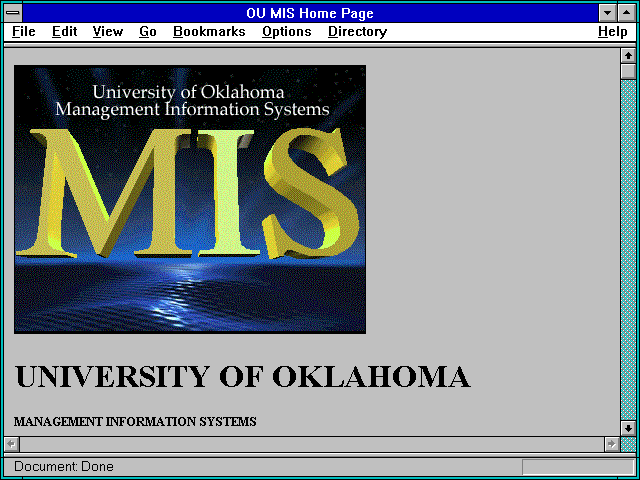This screenshot has width=640, height=480.
Task: Click the horizontal scrollbar left arrow
Action: click(11, 444)
